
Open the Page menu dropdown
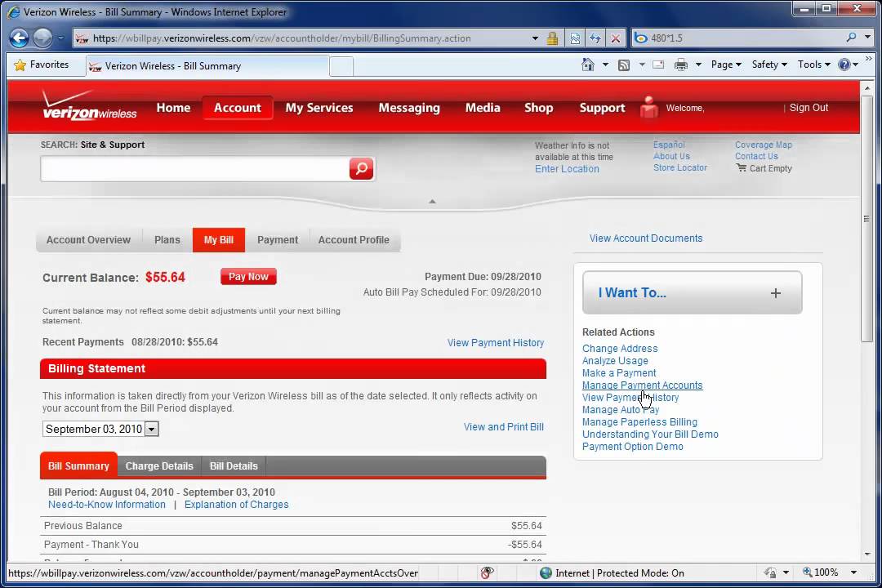726,65
